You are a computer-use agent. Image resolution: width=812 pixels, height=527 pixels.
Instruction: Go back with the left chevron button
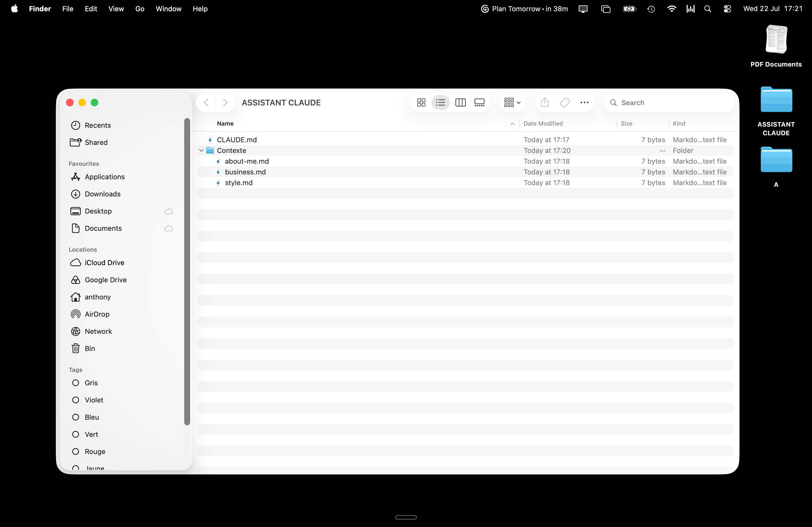pyautogui.click(x=206, y=103)
